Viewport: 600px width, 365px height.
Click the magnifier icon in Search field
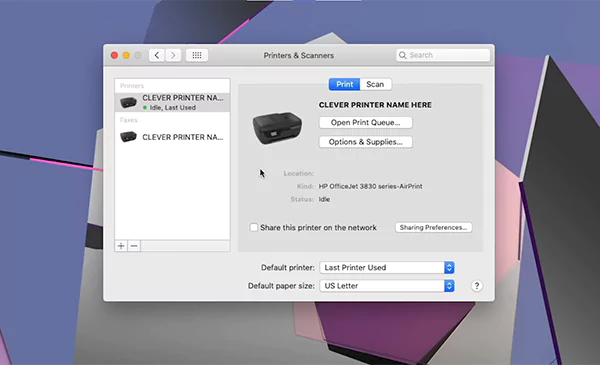click(403, 55)
